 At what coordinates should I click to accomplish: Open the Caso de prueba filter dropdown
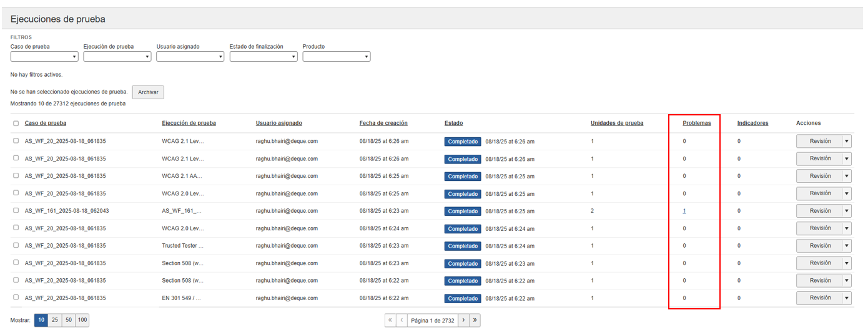[x=44, y=57]
